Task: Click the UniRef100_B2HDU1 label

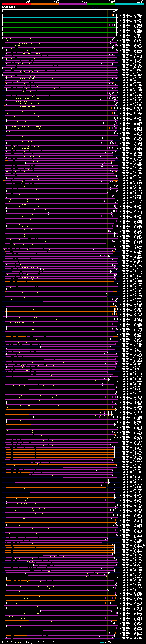Action: click(x=131, y=163)
